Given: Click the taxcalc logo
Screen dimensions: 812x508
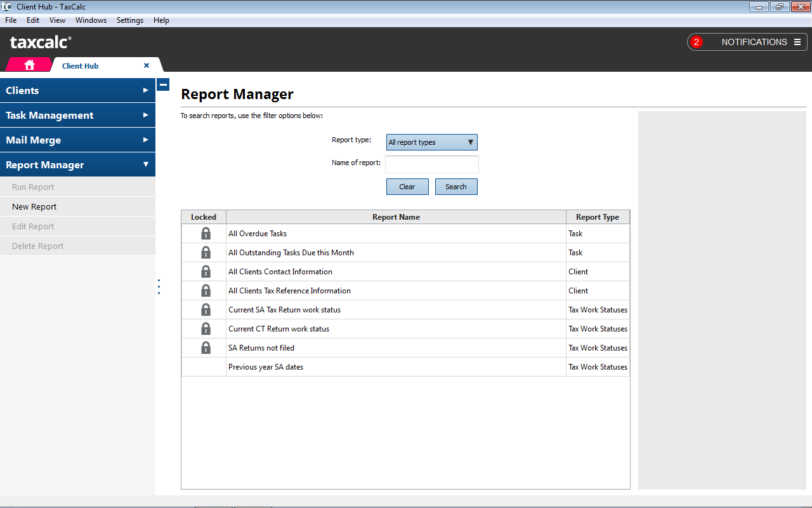Looking at the screenshot, I should 41,43.
